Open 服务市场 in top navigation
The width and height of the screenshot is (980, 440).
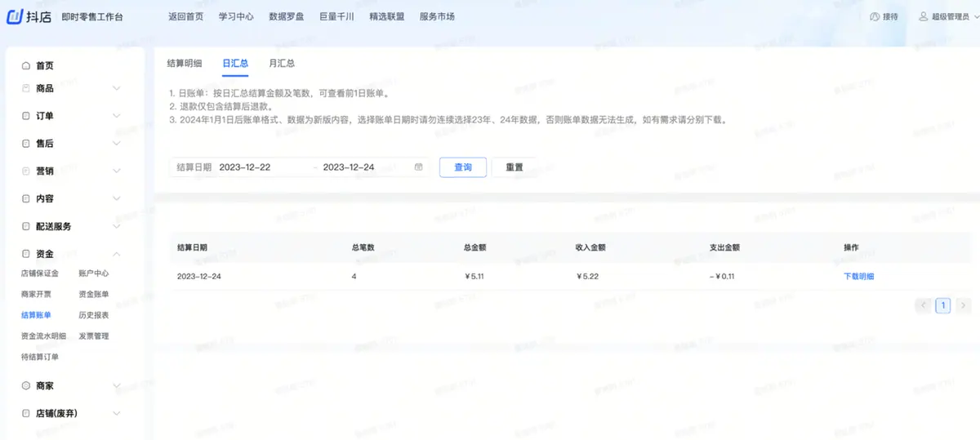click(x=437, y=16)
